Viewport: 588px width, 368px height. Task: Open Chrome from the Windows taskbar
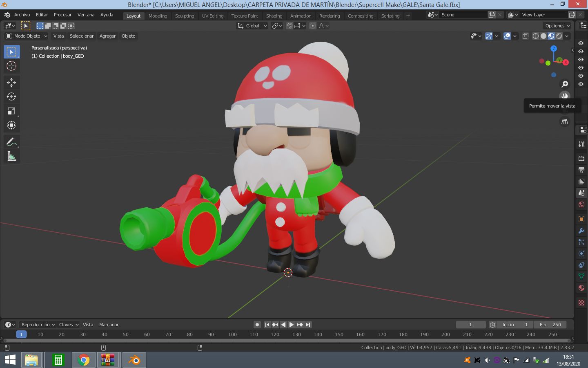tap(84, 360)
